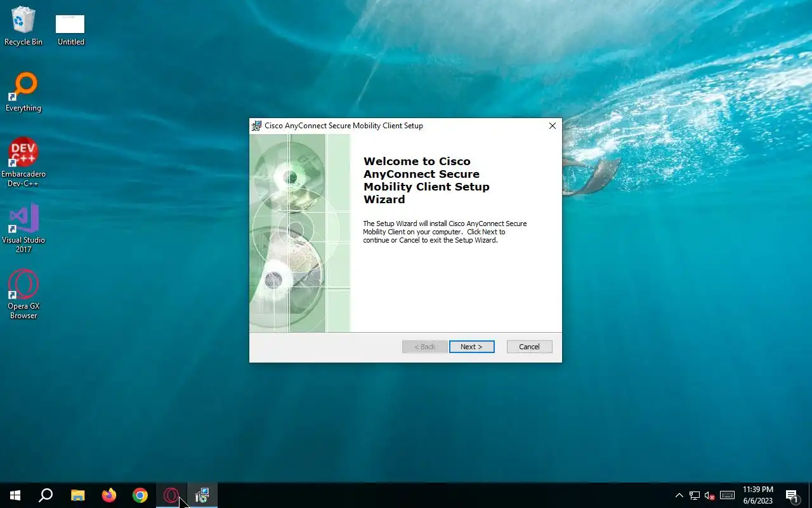
Task: Select the Visual Studio 2017 shortcut
Action: (x=23, y=229)
